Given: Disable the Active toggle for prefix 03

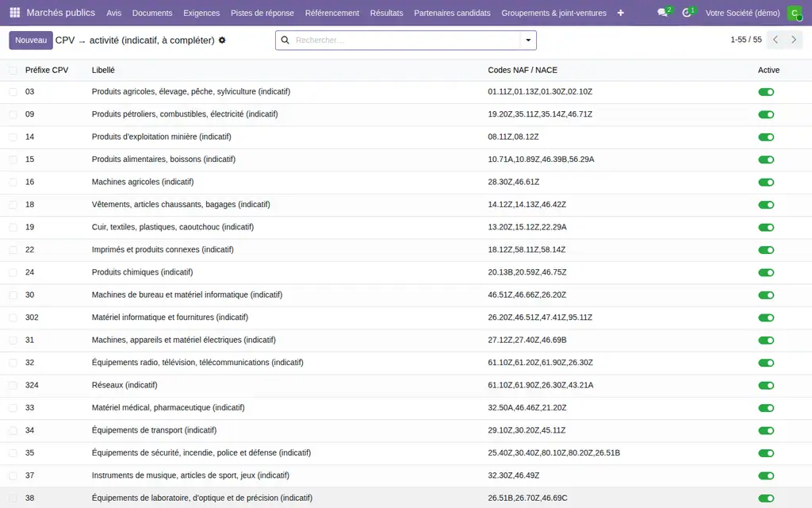Looking at the screenshot, I should (x=766, y=92).
